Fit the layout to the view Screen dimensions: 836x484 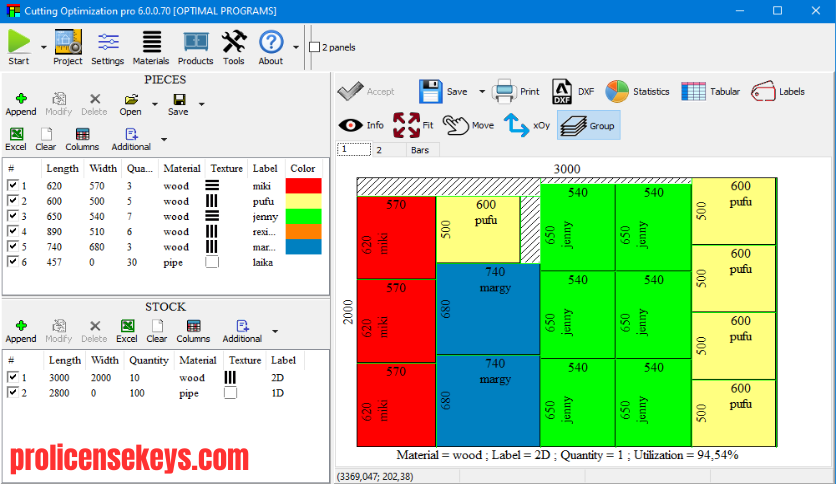pyautogui.click(x=413, y=125)
